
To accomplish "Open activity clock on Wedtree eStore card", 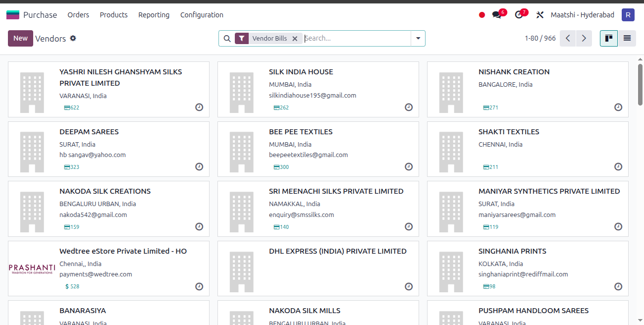I will point(199,286).
